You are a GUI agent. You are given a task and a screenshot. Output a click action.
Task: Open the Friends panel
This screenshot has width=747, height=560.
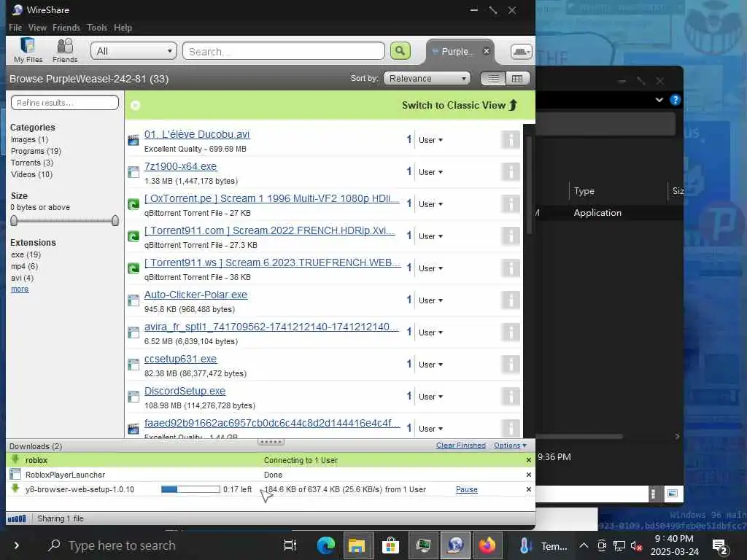click(65, 50)
